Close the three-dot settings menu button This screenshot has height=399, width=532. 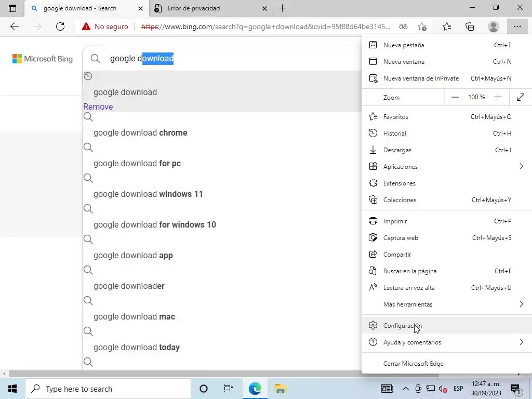(517, 26)
